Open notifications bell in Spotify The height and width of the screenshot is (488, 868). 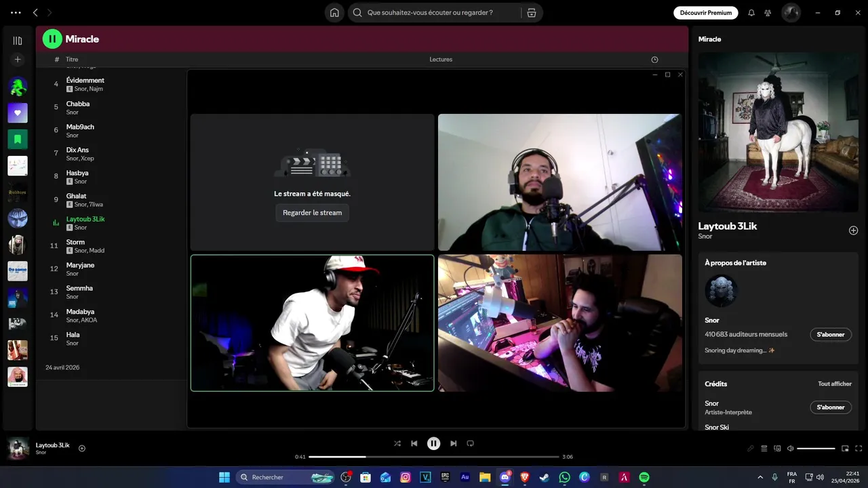(x=751, y=12)
